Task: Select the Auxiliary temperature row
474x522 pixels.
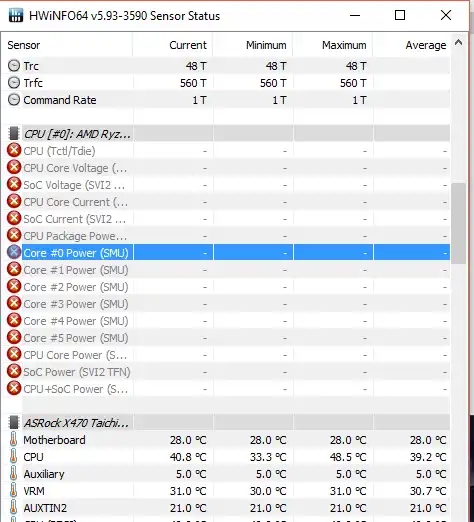Action: pos(228,474)
